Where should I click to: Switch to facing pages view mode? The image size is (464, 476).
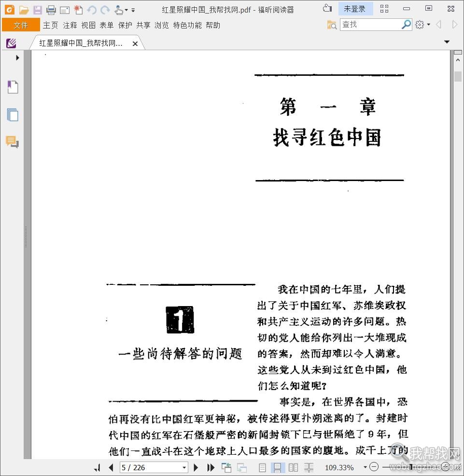[x=293, y=468]
